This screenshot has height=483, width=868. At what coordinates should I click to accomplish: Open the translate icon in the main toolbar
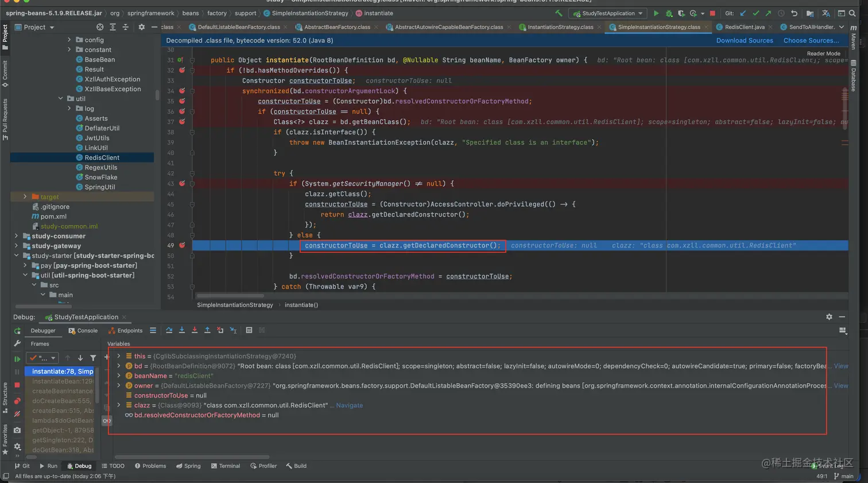tap(826, 13)
